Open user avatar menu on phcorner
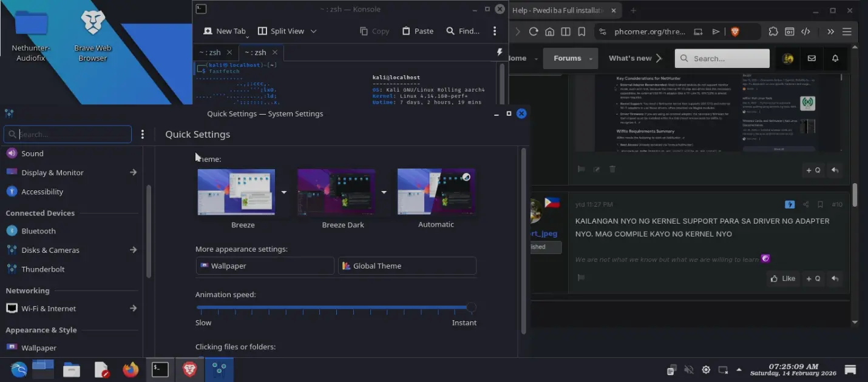This screenshot has width=868, height=382. pos(788,58)
